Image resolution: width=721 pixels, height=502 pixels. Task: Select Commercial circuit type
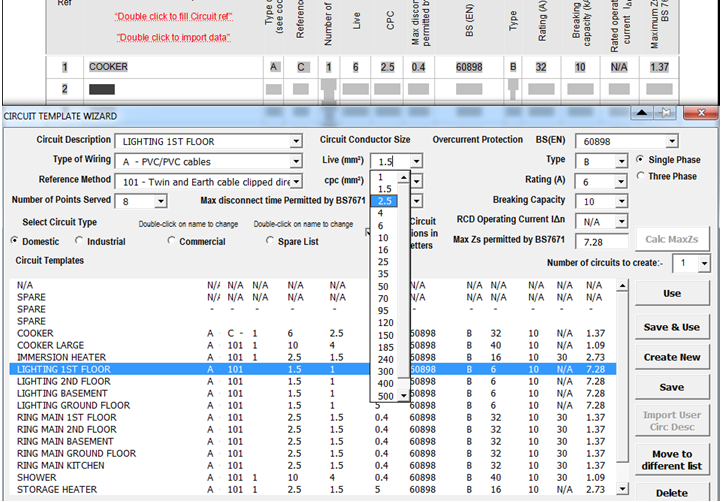tap(173, 241)
